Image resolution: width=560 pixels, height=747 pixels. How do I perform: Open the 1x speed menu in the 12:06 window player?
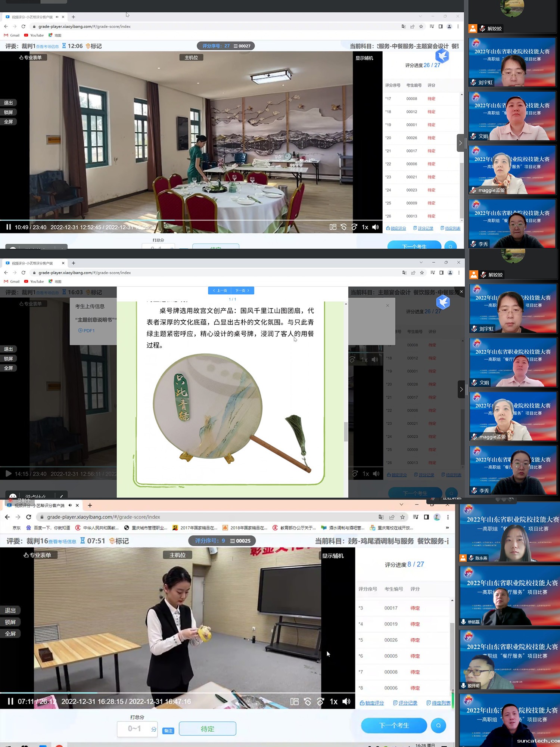click(365, 227)
